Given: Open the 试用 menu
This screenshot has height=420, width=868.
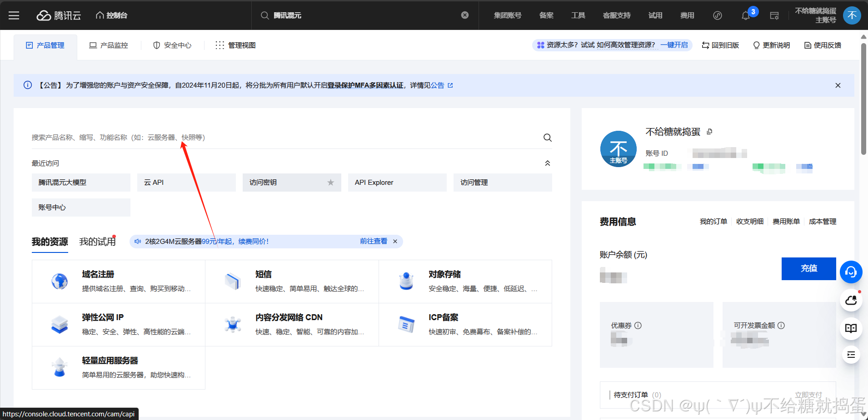Looking at the screenshot, I should (655, 15).
